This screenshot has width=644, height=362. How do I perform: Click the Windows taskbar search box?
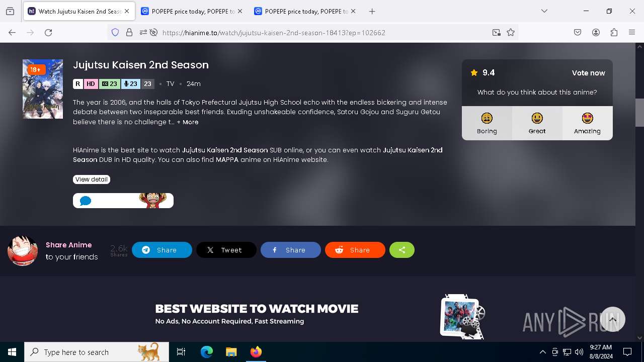[x=97, y=352]
